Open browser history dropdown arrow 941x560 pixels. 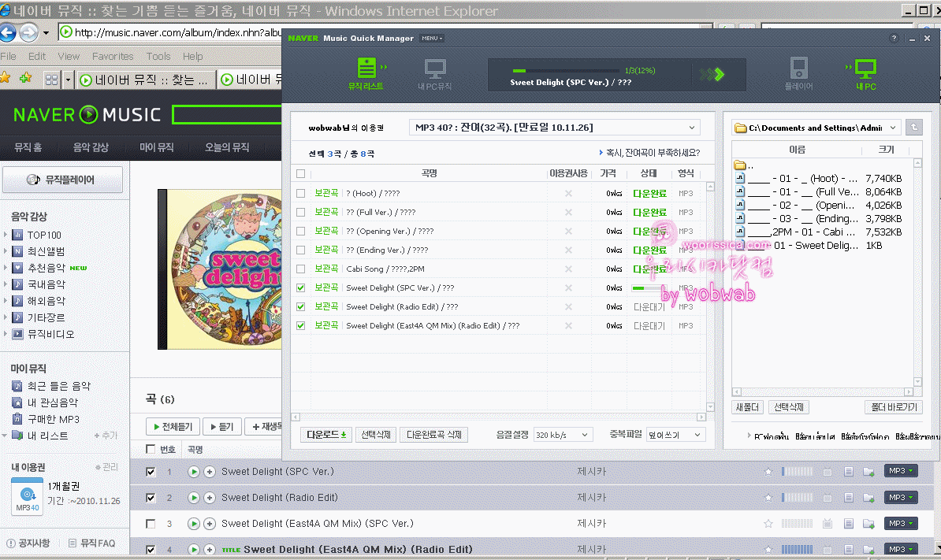coord(46,32)
